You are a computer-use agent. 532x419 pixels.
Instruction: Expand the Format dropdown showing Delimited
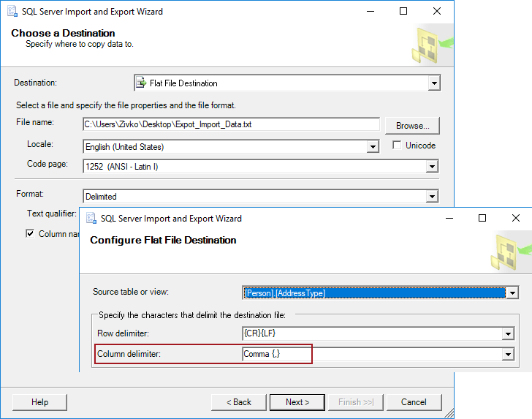432,196
